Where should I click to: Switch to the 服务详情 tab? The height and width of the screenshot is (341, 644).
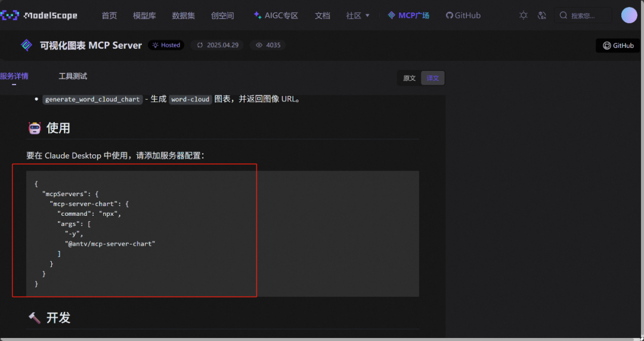tap(14, 76)
